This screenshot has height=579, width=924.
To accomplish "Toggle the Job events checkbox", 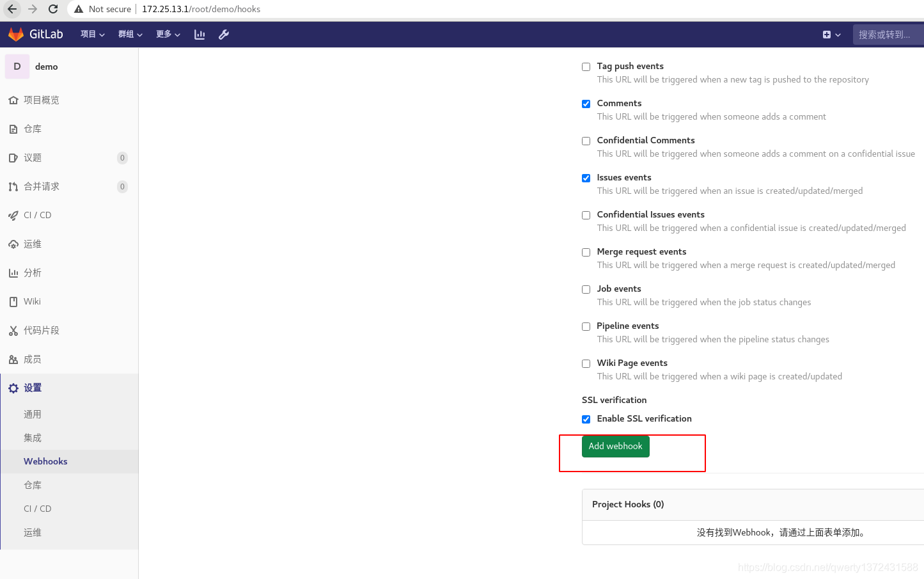I will [586, 289].
